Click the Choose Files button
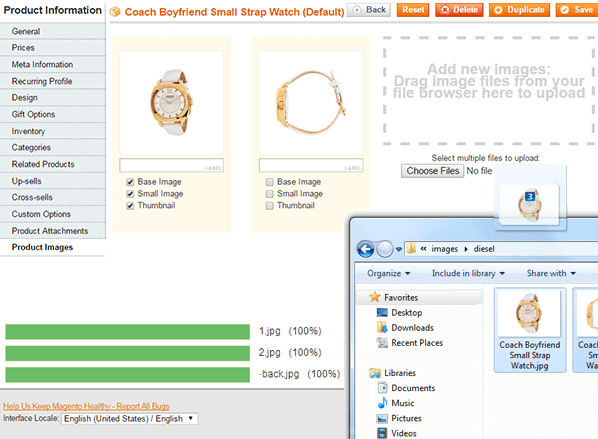The image size is (598, 439). tap(432, 171)
